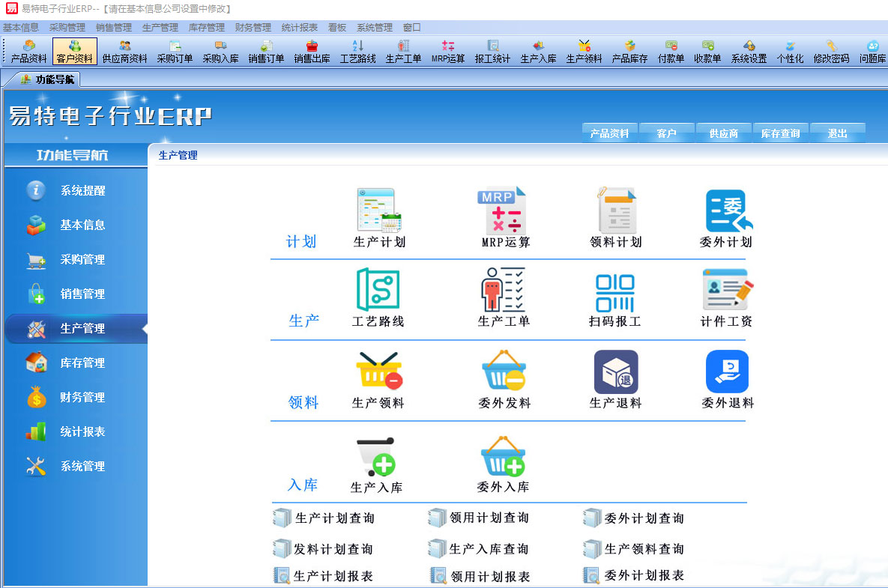Open the 统计报表 menu
The height and width of the screenshot is (588, 888).
(x=299, y=27)
